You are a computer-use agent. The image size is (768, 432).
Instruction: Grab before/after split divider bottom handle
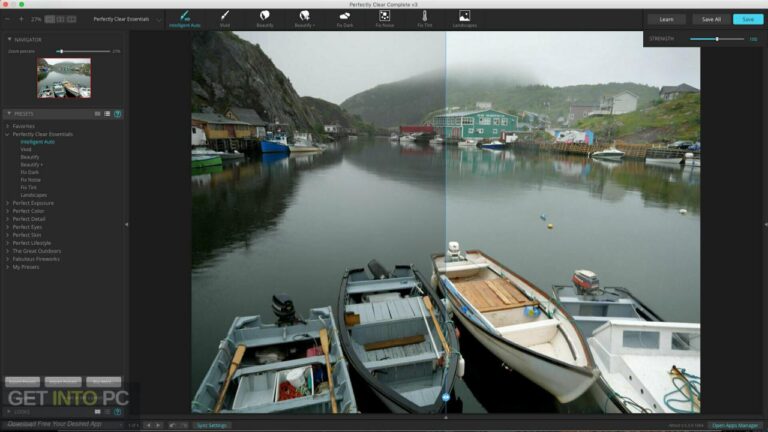point(446,397)
